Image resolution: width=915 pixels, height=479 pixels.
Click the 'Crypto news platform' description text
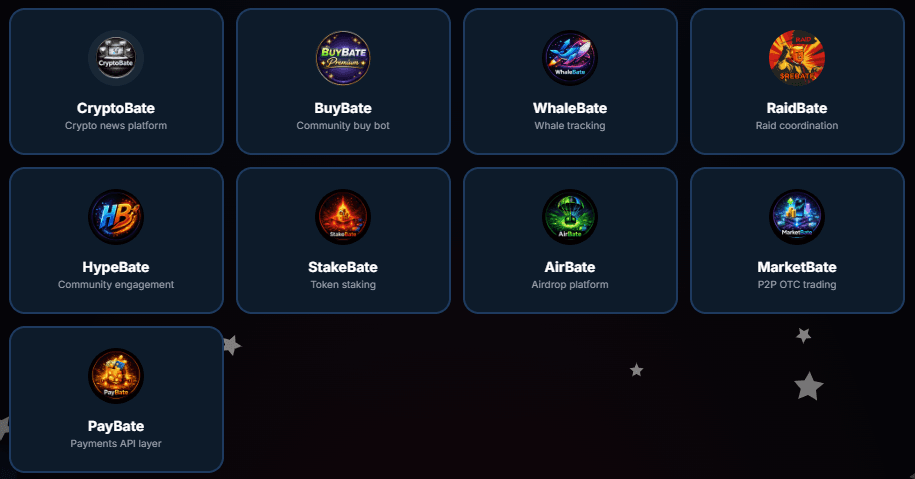116,126
